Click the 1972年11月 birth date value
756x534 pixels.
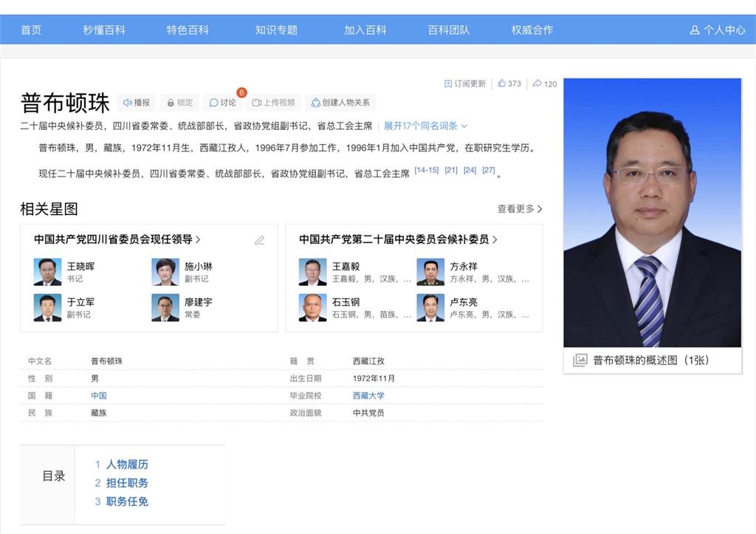[374, 378]
